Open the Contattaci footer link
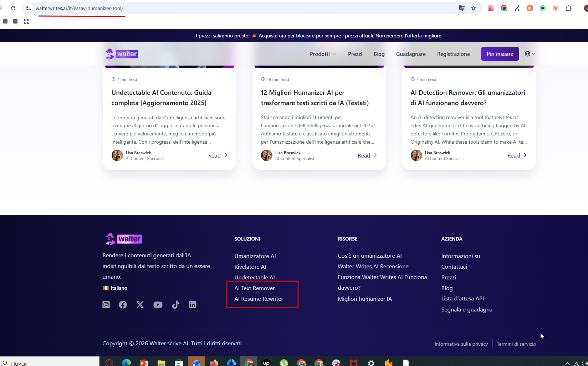The image size is (588, 366). 454,267
